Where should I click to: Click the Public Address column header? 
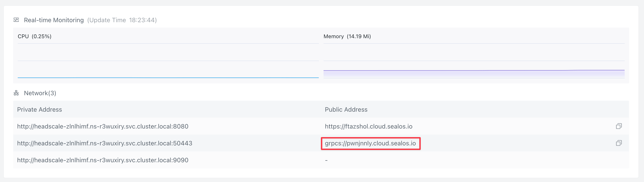346,109
